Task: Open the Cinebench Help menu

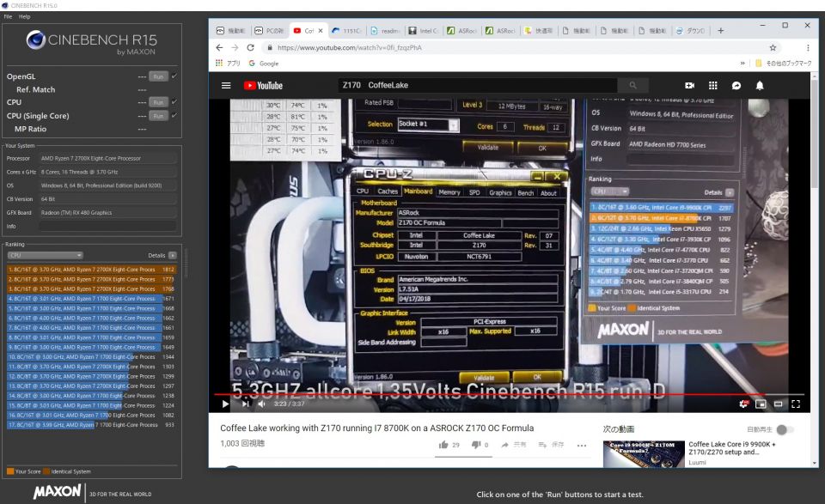Action: (x=24, y=16)
